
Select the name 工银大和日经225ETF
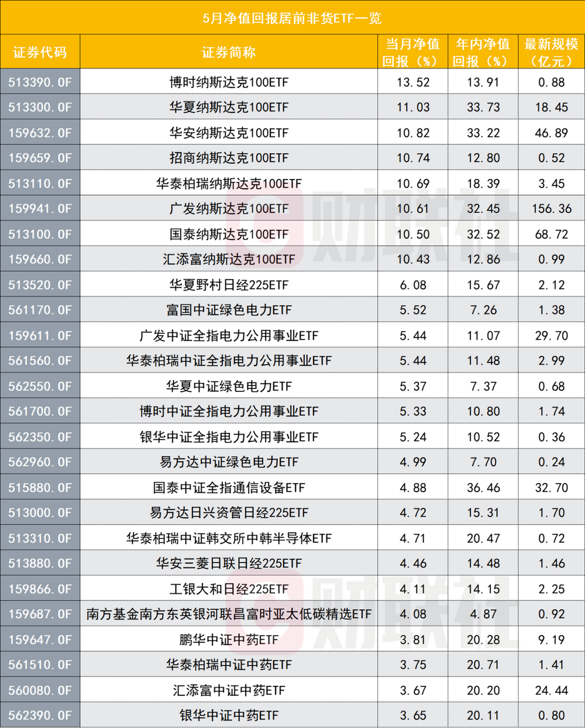[x=229, y=589]
